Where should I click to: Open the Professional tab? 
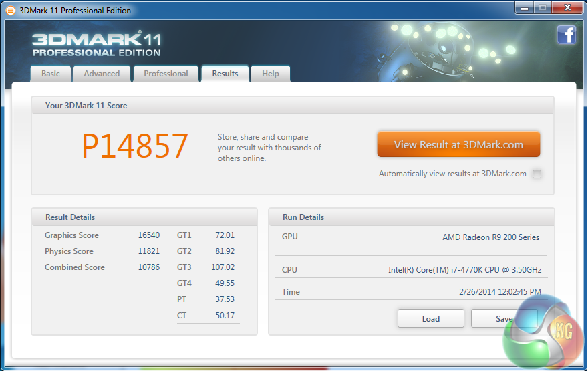click(x=166, y=74)
